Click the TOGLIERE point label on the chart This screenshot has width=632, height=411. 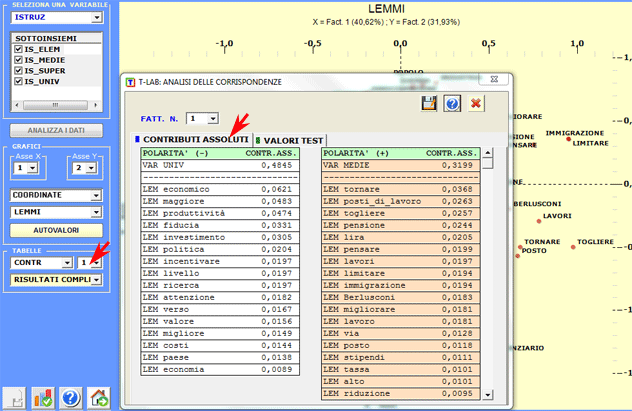(595, 242)
